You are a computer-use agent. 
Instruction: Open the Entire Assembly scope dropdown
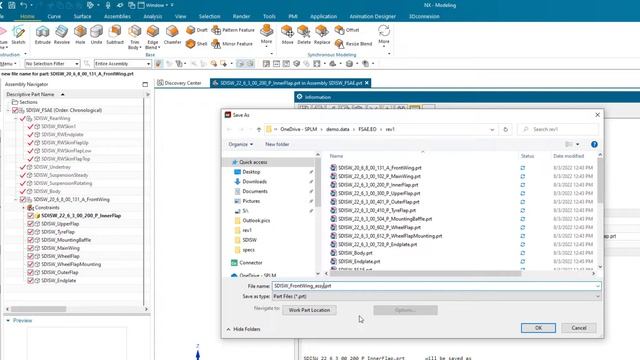click(123, 64)
